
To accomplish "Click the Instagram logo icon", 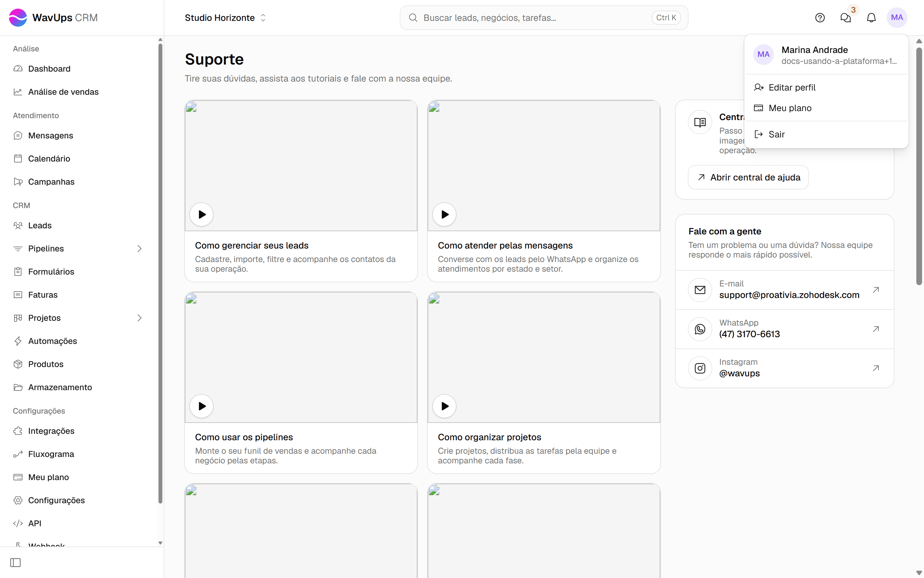I will click(x=700, y=368).
